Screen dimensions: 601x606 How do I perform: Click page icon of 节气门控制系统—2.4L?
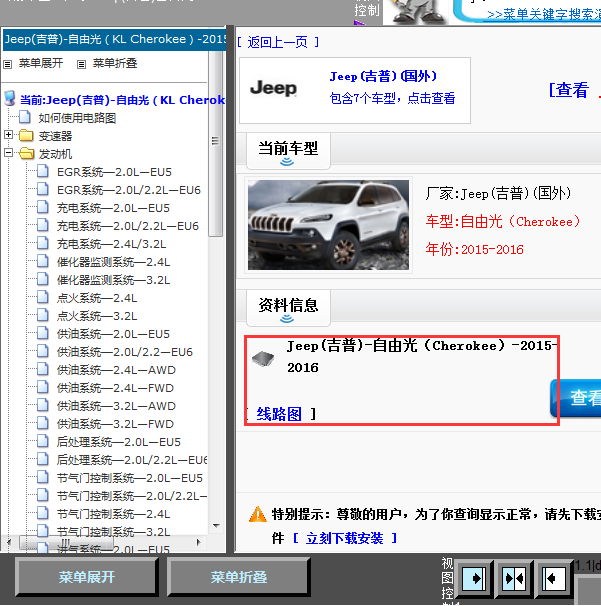pos(43,513)
